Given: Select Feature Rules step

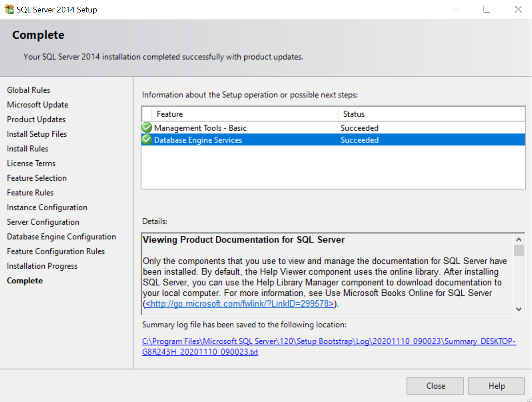Looking at the screenshot, I should click(x=30, y=193).
